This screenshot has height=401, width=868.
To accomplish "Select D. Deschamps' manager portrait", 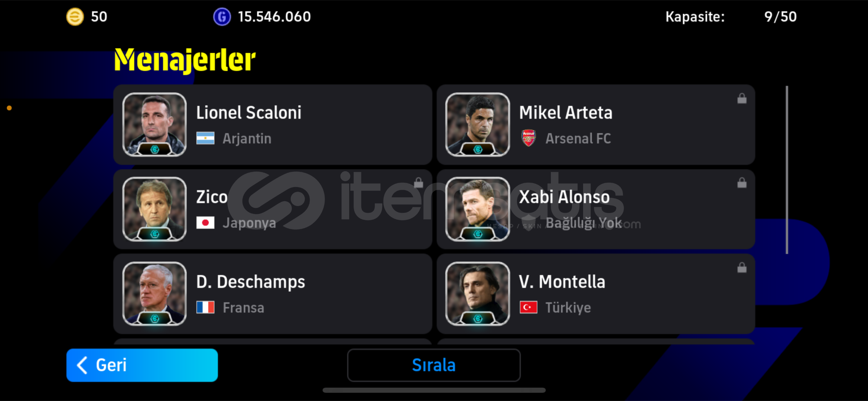I will coord(155,294).
